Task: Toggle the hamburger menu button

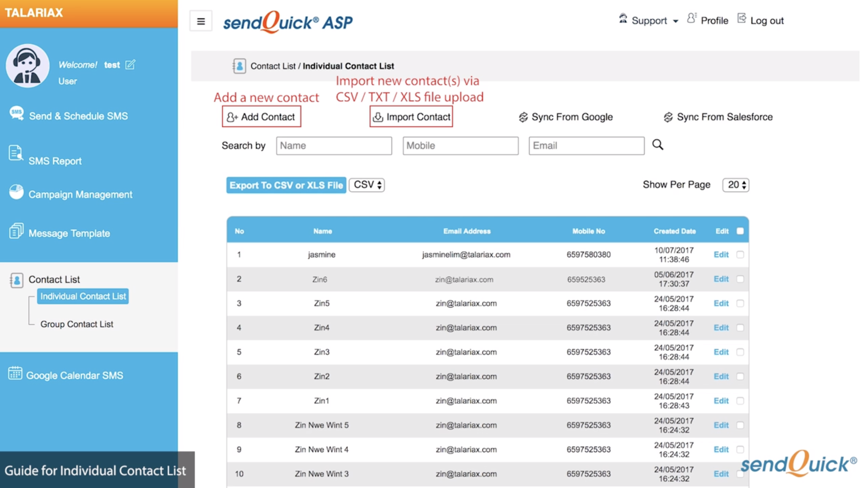Action: [201, 21]
